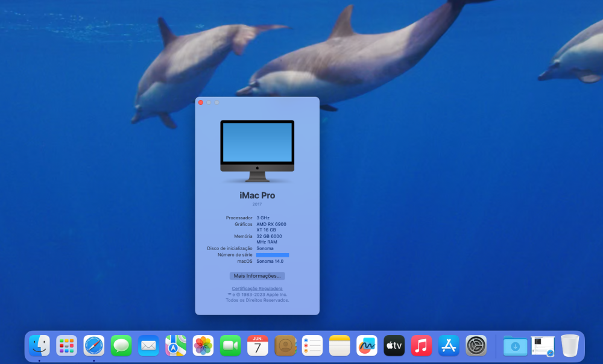
Task: Open the Contacts app
Action: [285, 345]
